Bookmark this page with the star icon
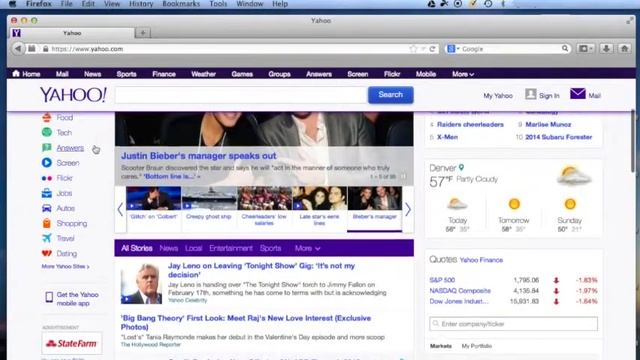 (413, 49)
